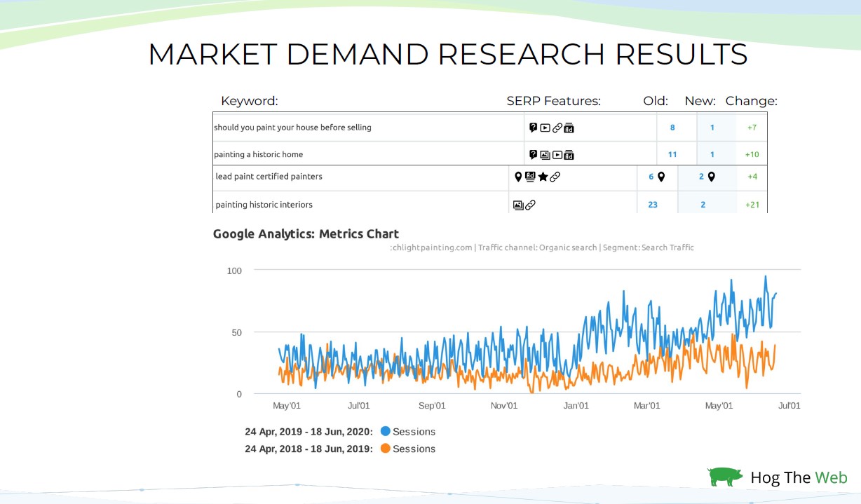Viewport: 861px width, 504px height.
Task: Click the 'Hog The Web' brand text
Action: pyautogui.click(x=799, y=478)
